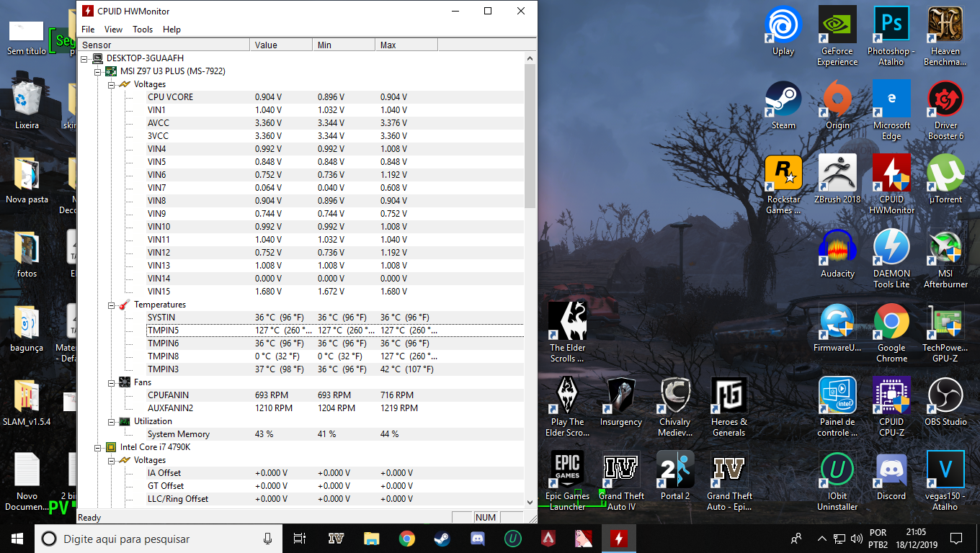Image resolution: width=980 pixels, height=553 pixels.
Task: Collapse the motherboard Voltages group
Action: [110, 84]
